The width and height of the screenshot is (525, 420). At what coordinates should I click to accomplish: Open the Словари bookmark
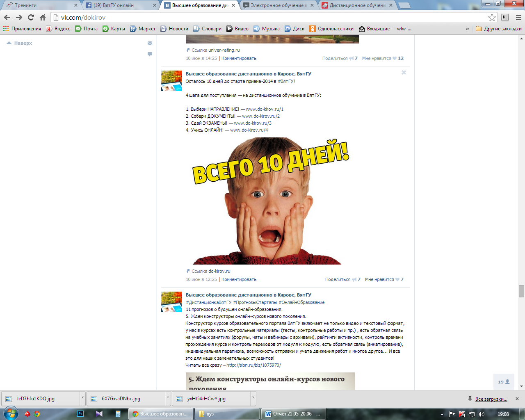[207, 29]
